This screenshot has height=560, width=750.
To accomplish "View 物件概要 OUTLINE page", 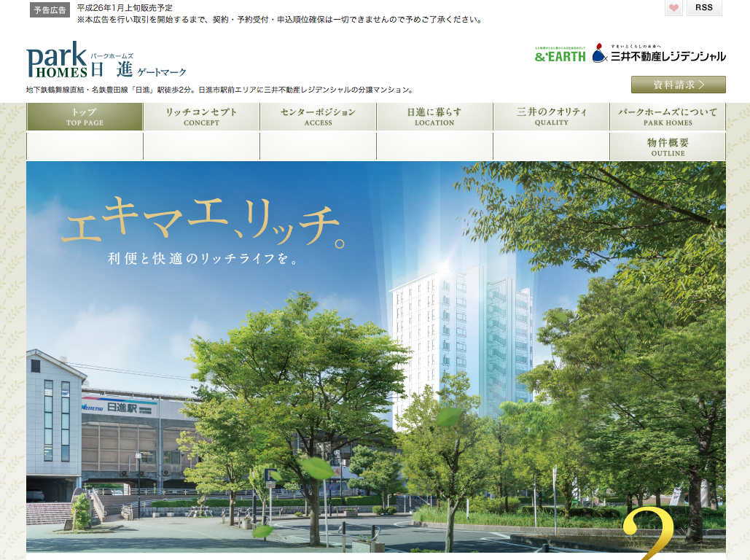I will pyautogui.click(x=668, y=147).
